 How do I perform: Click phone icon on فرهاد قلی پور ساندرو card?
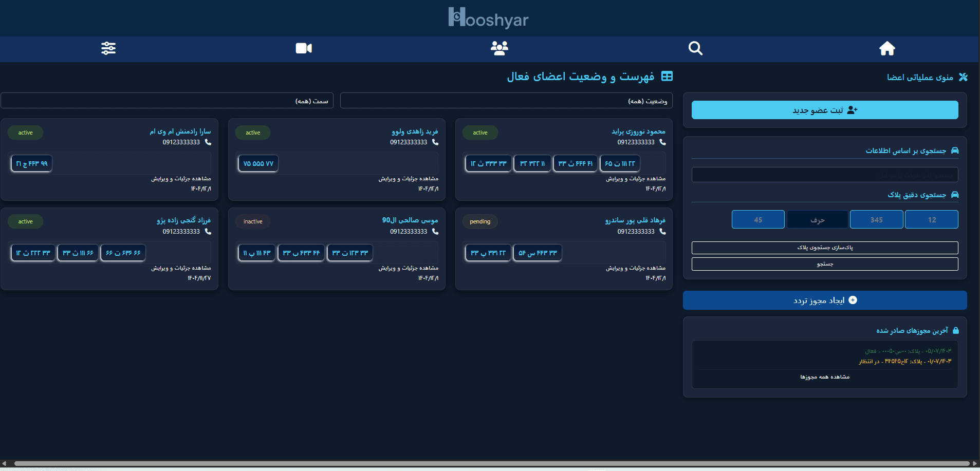[662, 232]
